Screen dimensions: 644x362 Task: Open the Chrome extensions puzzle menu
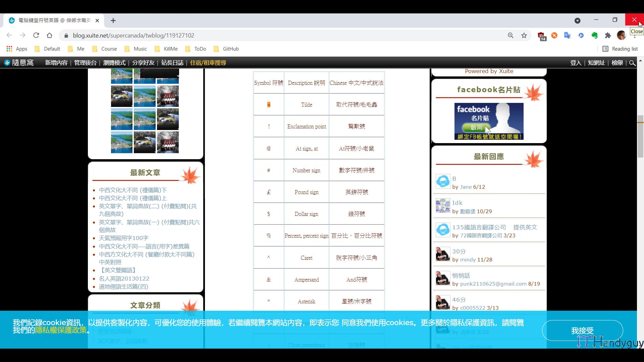coord(608,35)
